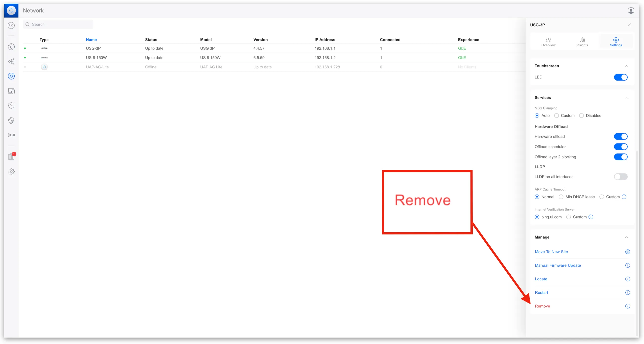The image size is (644, 344).
Task: Collapse the Manage section
Action: (x=626, y=237)
